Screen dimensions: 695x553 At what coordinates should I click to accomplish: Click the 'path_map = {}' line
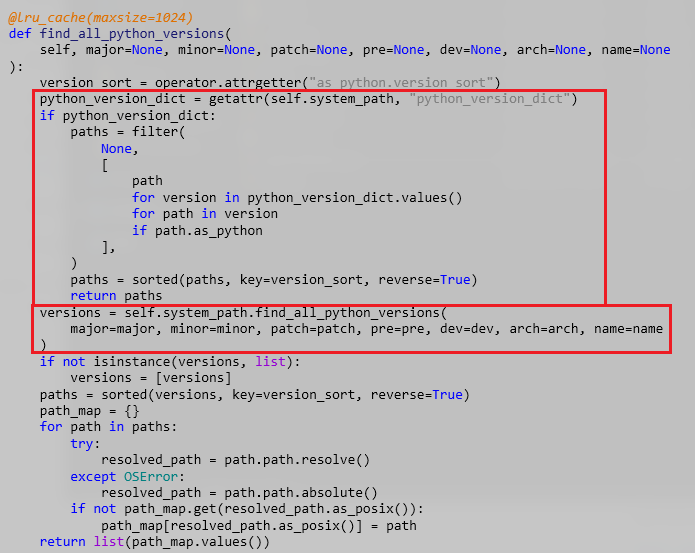[x=90, y=411]
